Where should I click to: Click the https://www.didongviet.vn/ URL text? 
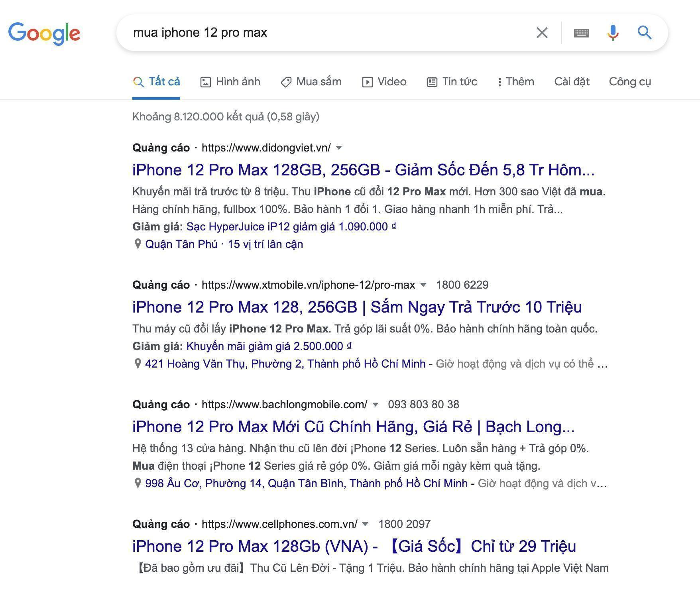(266, 148)
